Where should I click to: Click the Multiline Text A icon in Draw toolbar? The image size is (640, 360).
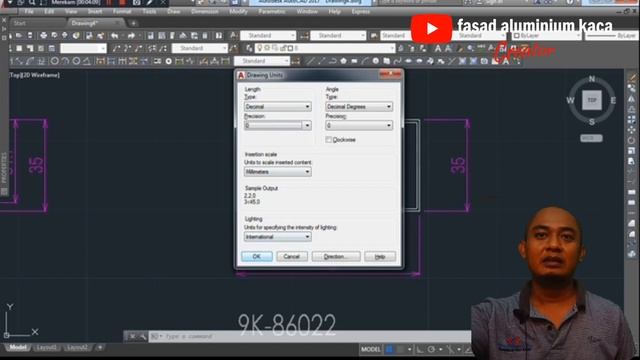[x=506, y=61]
